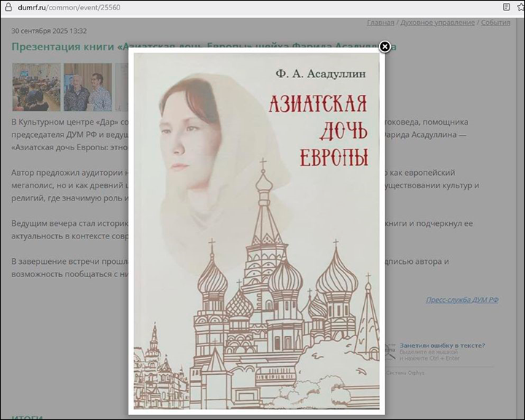Close the book cover lightbox
The image size is (525, 420).
tap(385, 47)
